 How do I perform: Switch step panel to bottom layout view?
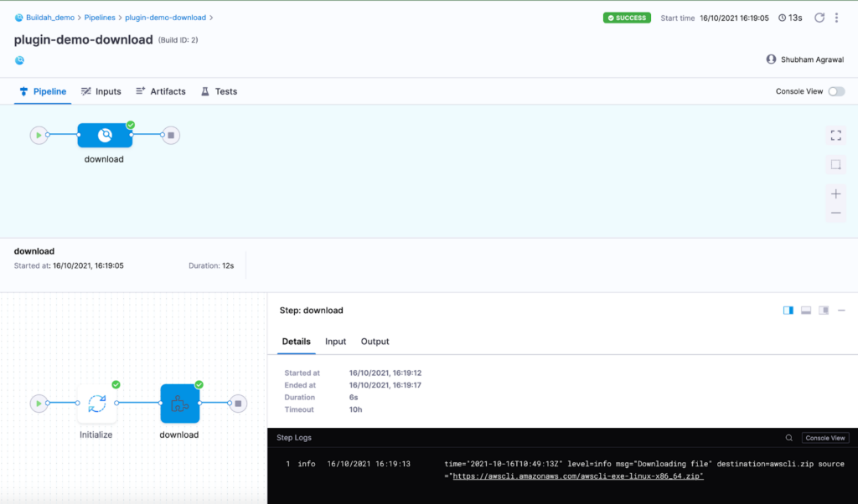(x=805, y=310)
